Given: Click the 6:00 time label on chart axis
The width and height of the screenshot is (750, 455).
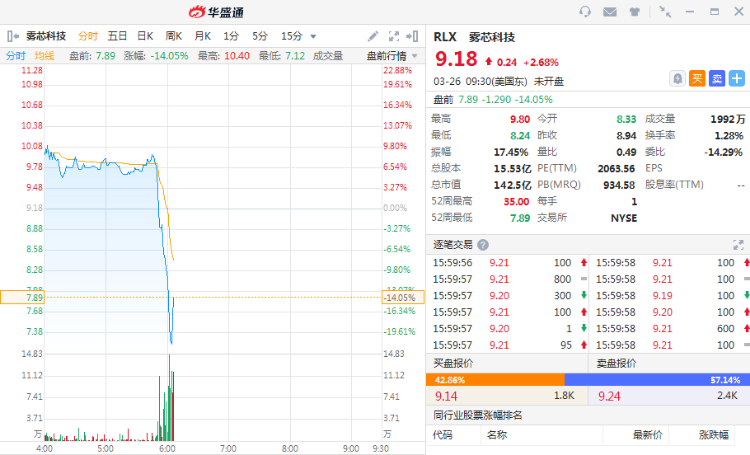Looking at the screenshot, I should click(167, 449).
